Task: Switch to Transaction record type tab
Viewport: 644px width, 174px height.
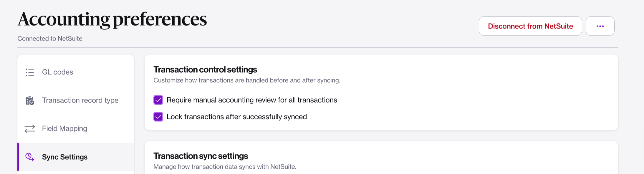Action: point(80,101)
